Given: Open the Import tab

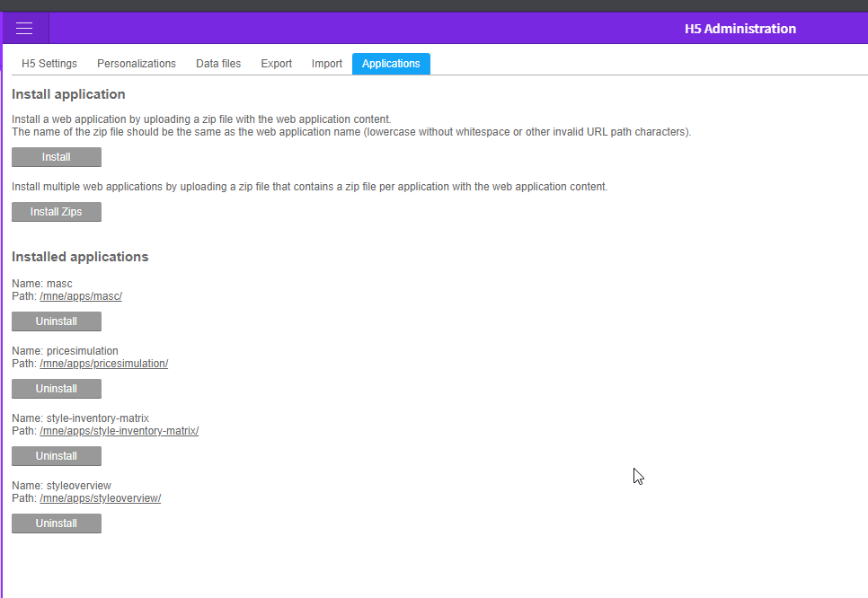Looking at the screenshot, I should click(x=326, y=64).
